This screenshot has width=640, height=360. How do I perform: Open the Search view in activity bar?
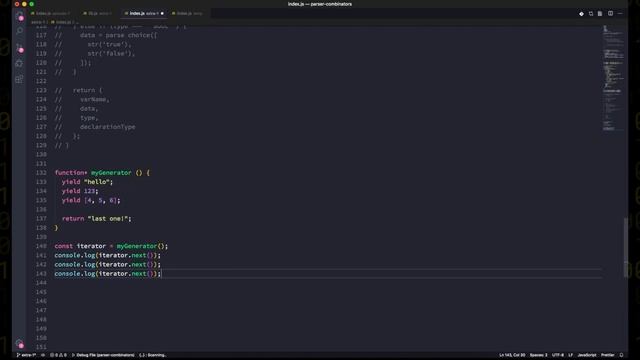click(x=20, y=31)
